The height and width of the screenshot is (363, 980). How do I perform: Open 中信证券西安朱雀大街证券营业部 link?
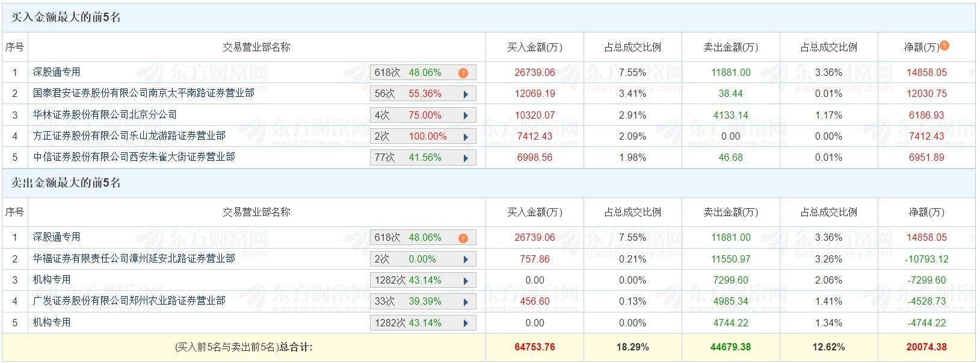click(134, 157)
